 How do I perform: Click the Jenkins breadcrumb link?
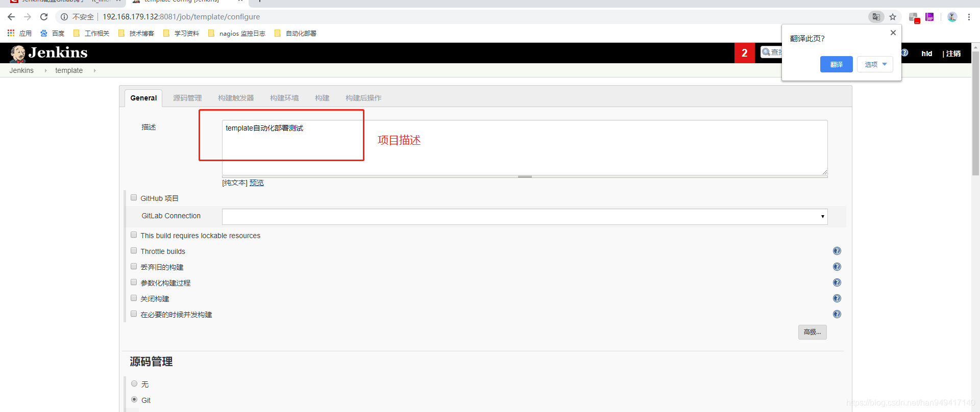pos(21,70)
